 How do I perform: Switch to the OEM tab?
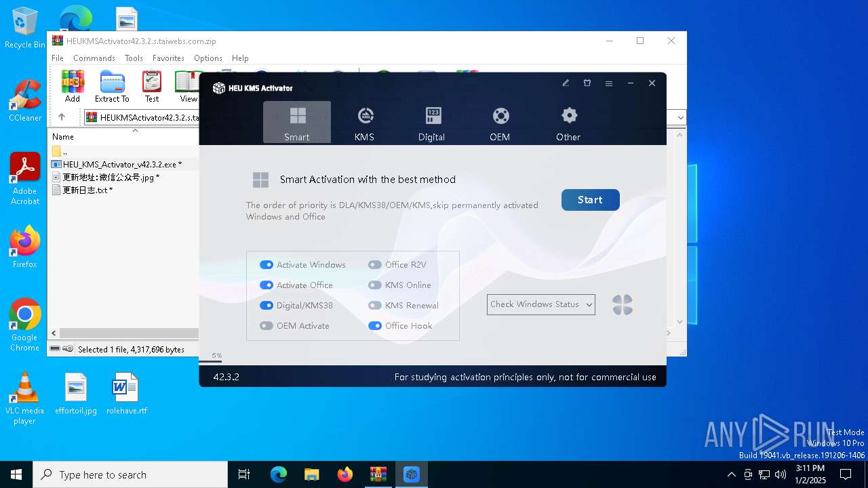click(x=500, y=123)
